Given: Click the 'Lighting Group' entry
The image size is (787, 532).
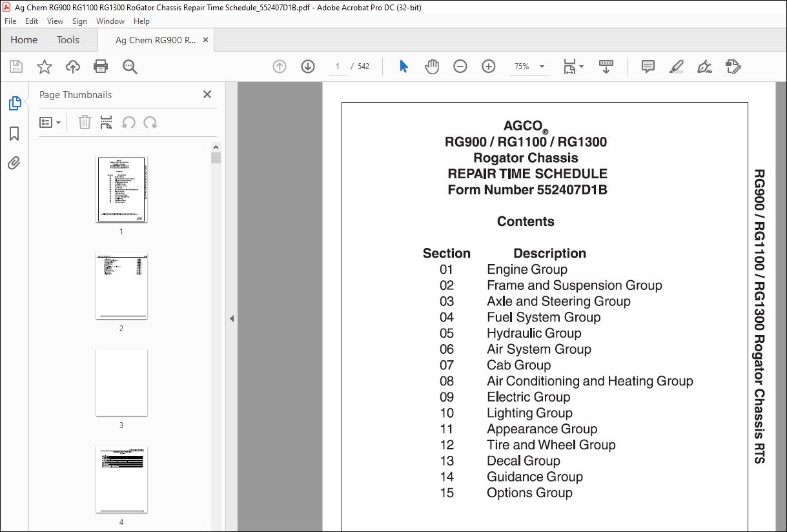Looking at the screenshot, I should 529,413.
